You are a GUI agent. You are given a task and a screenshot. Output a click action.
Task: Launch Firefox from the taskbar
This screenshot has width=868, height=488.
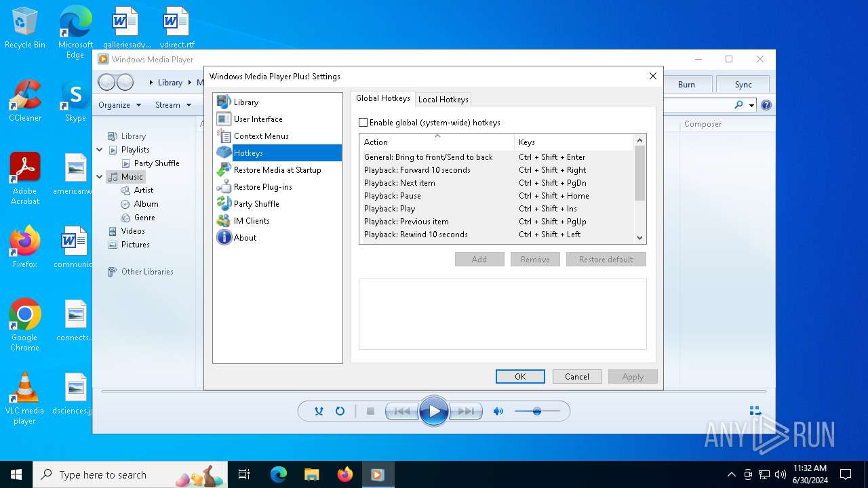(344, 474)
